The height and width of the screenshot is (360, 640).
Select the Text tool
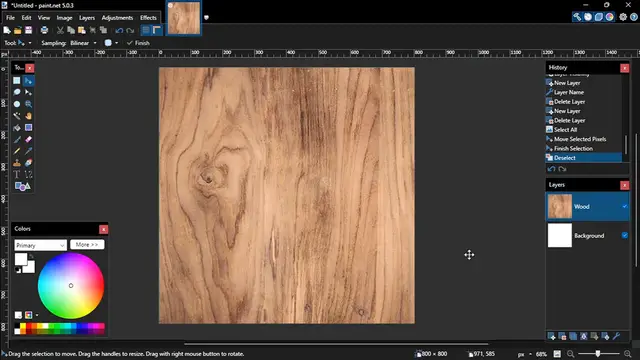tap(17, 175)
